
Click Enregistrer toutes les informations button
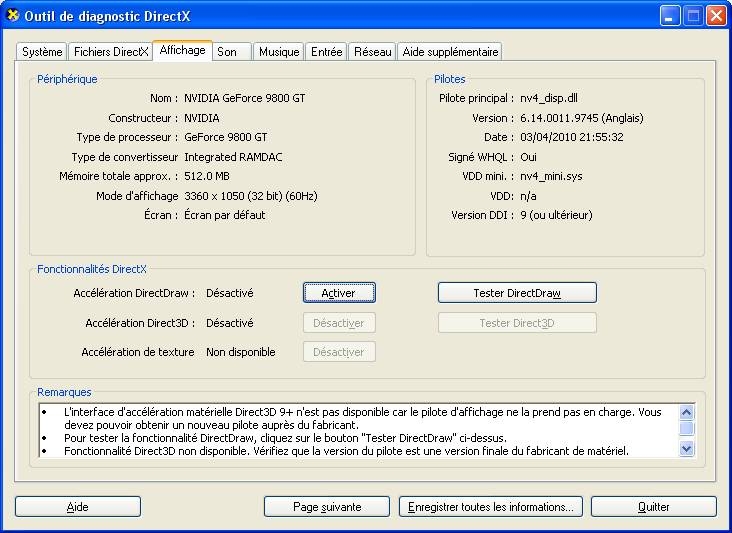pos(490,507)
